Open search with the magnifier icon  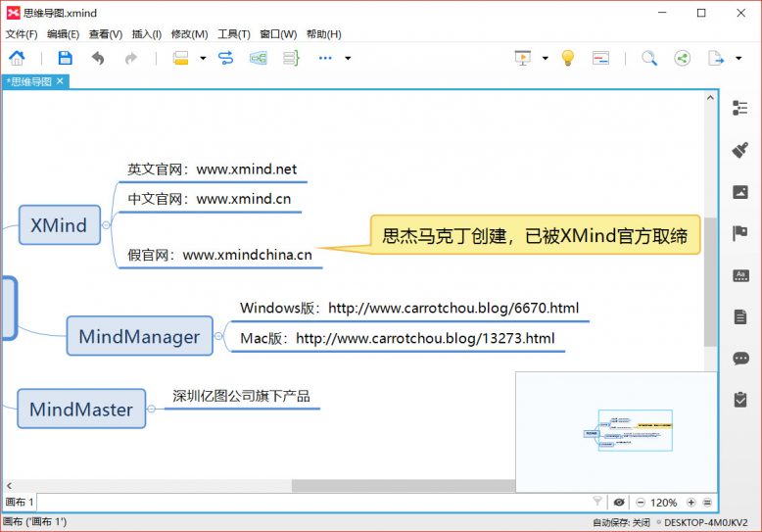coord(649,59)
